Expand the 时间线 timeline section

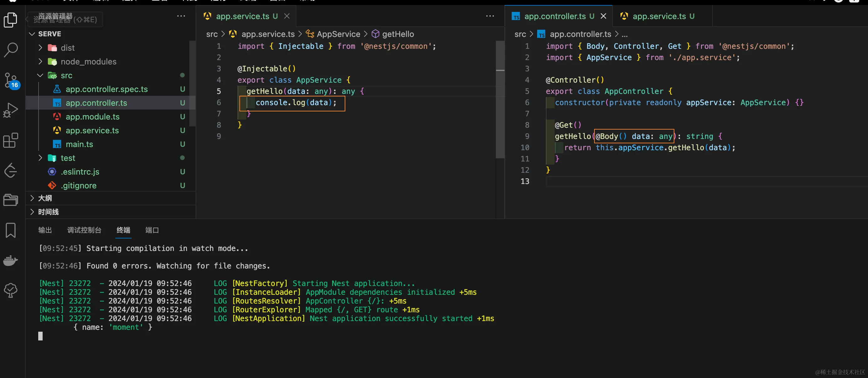[48, 212]
